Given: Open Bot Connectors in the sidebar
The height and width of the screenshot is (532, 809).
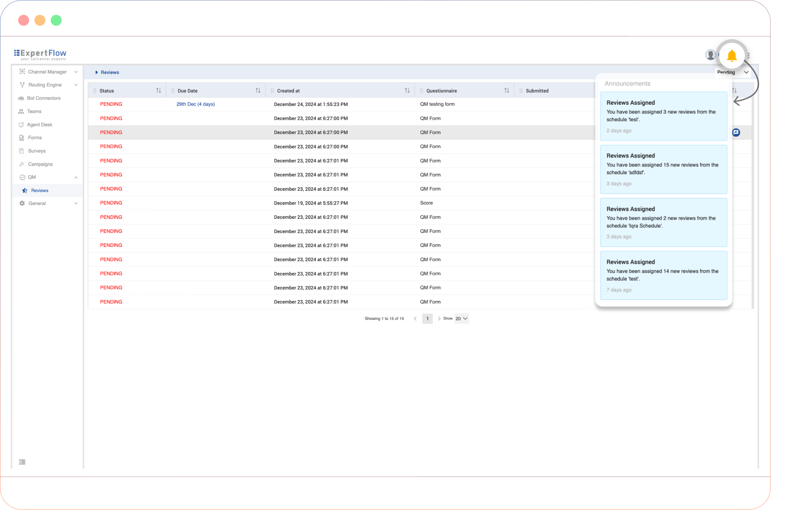Looking at the screenshot, I should [44, 98].
